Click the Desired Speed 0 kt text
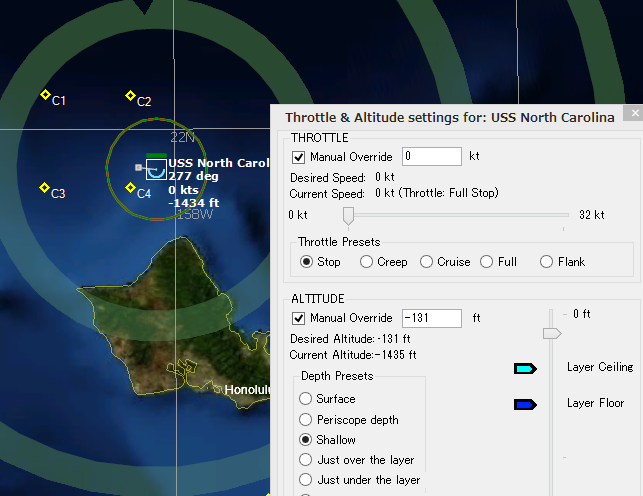 342,177
